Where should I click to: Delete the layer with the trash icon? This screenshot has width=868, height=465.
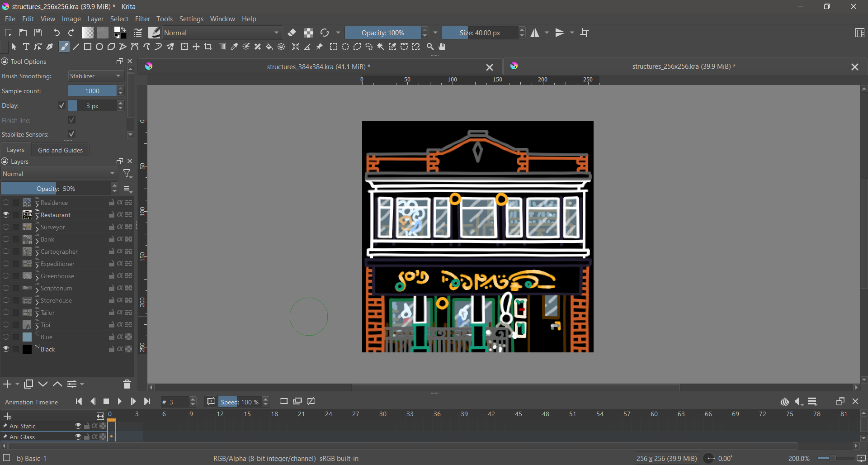click(127, 384)
